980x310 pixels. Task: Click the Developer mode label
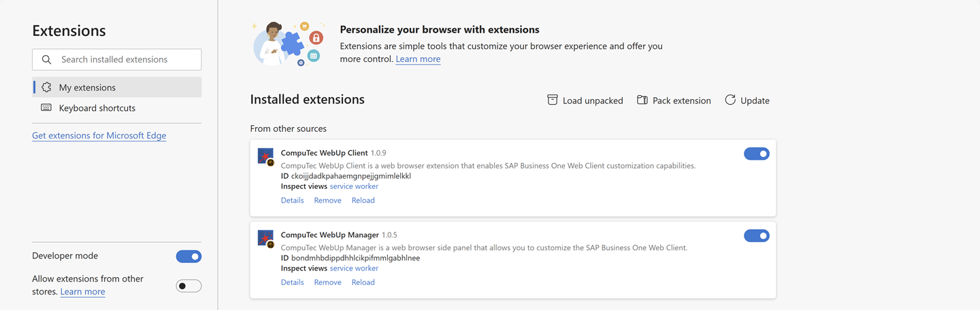click(x=65, y=256)
